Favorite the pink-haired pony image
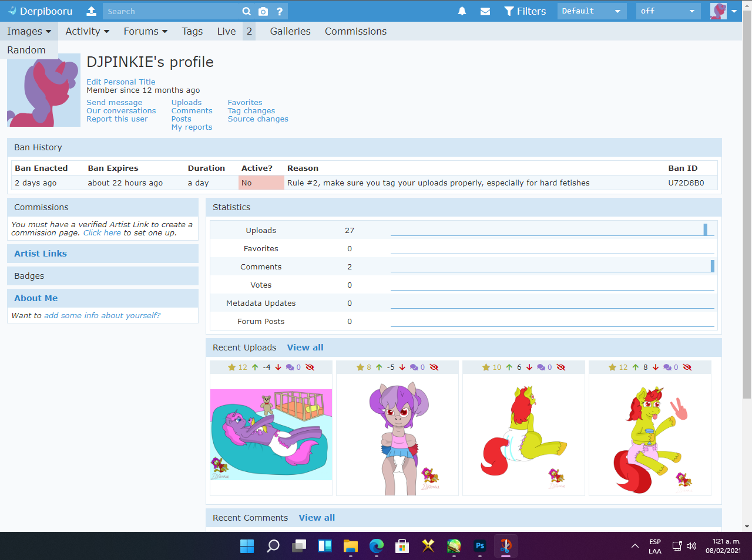 pos(364,367)
